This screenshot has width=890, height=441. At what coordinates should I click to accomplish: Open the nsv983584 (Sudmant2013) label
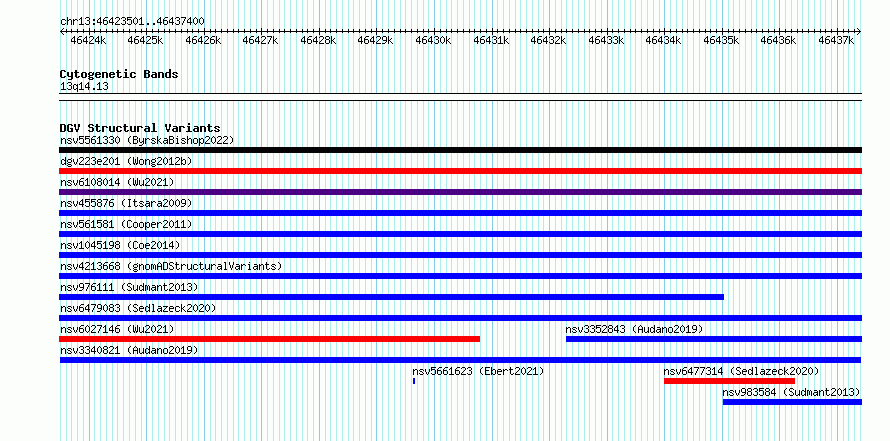[x=791, y=392]
